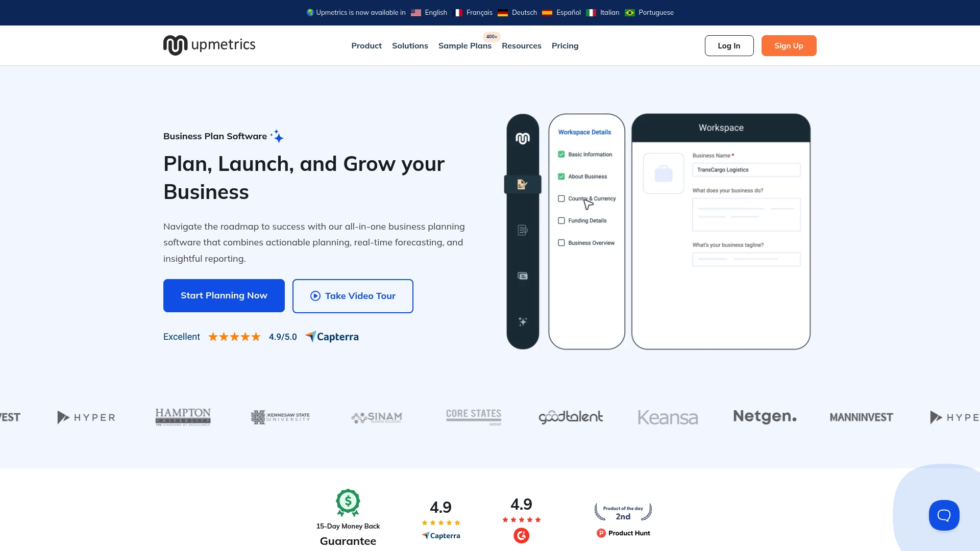Click the Spanish flag icon
Screen dimensions: 980x551
[x=547, y=13]
